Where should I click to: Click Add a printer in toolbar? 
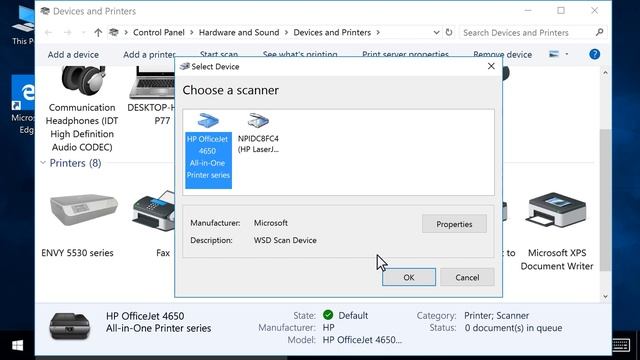pyautogui.click(x=149, y=55)
